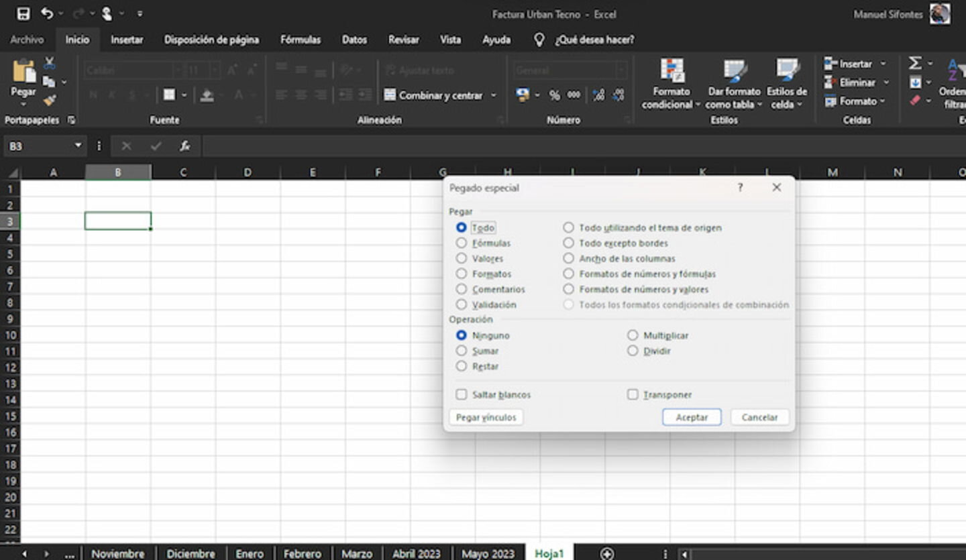
Task: Open the Undo history dropdown arrow
Action: click(x=60, y=13)
